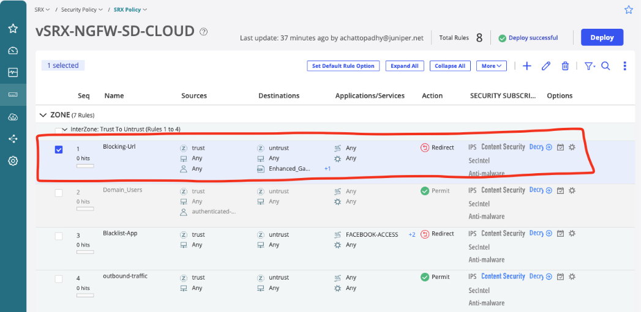Click the Action column header
644x312 pixels.
point(432,95)
